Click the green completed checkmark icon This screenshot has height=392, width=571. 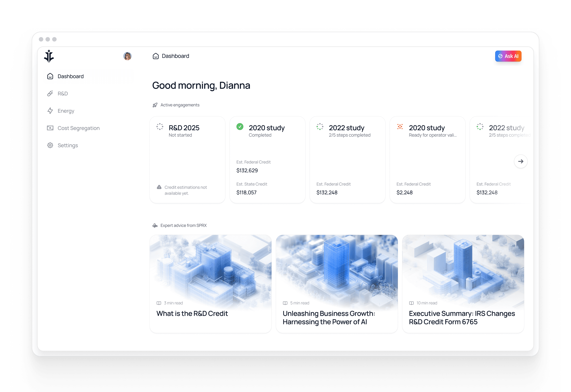[240, 127]
